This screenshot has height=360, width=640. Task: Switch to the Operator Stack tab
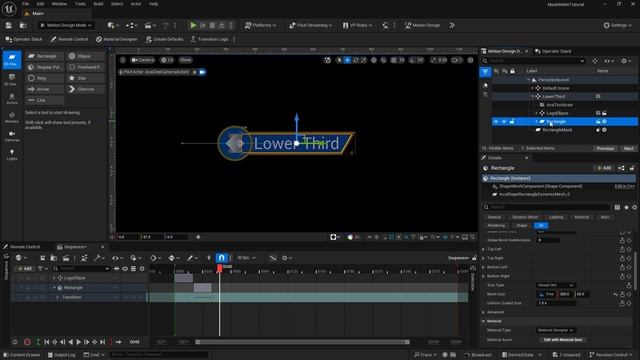pos(553,51)
